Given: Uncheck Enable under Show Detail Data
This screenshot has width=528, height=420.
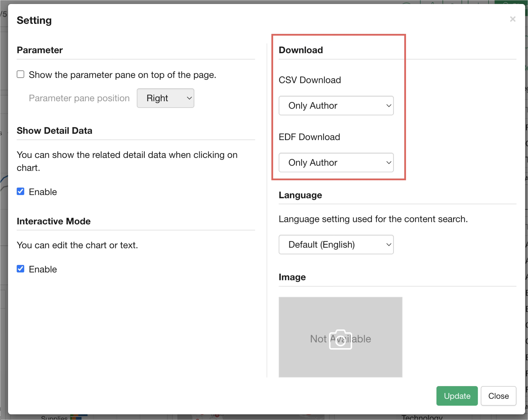Looking at the screenshot, I should coord(21,192).
